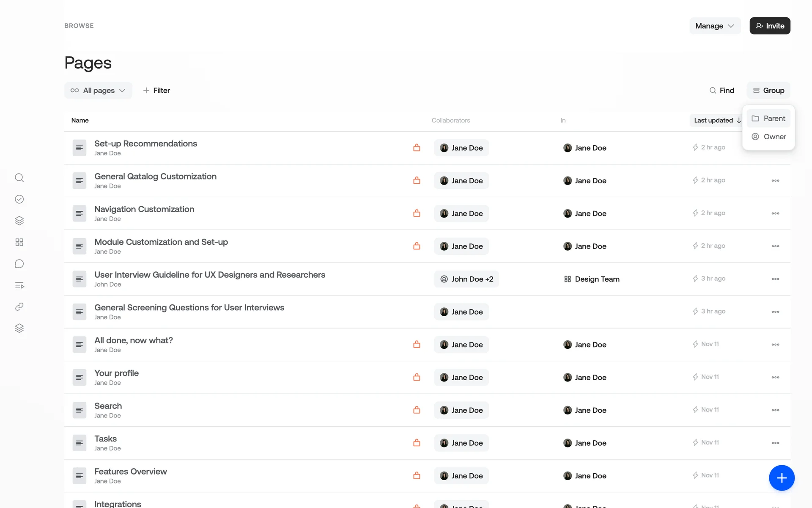The image size is (812, 508).
Task: Click the playlist-arrow icon in sidebar
Action: (19, 285)
